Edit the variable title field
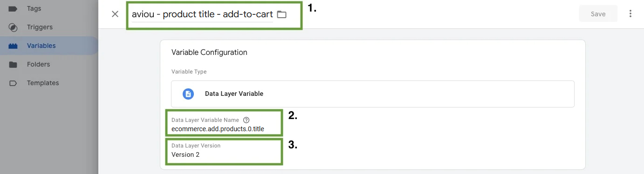The height and width of the screenshot is (174, 644). click(x=202, y=14)
